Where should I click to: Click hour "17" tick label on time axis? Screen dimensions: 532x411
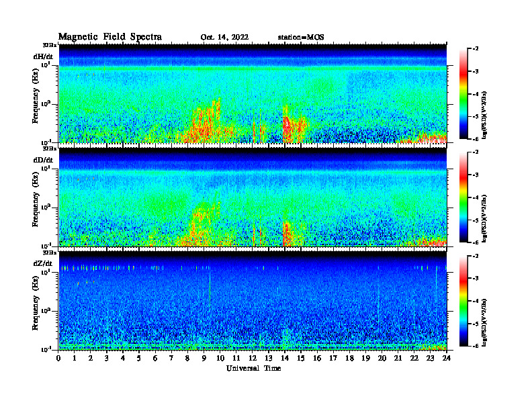(334, 358)
